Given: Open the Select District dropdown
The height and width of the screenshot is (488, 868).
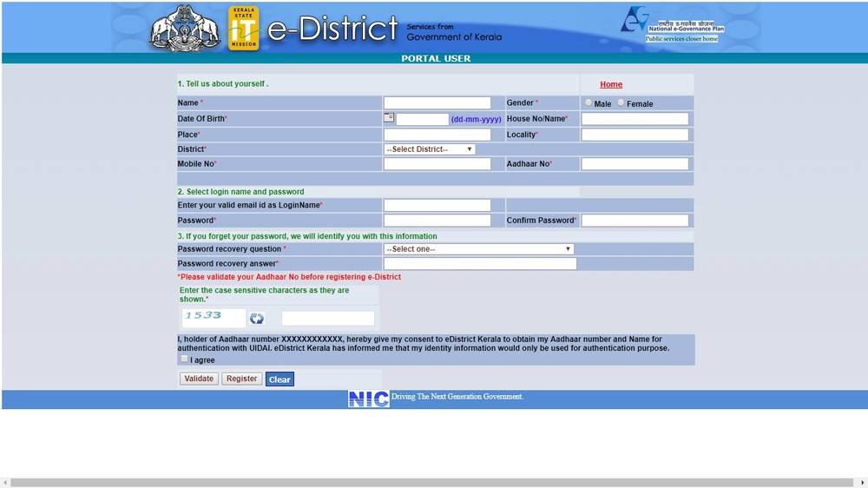Looking at the screenshot, I should [x=430, y=149].
